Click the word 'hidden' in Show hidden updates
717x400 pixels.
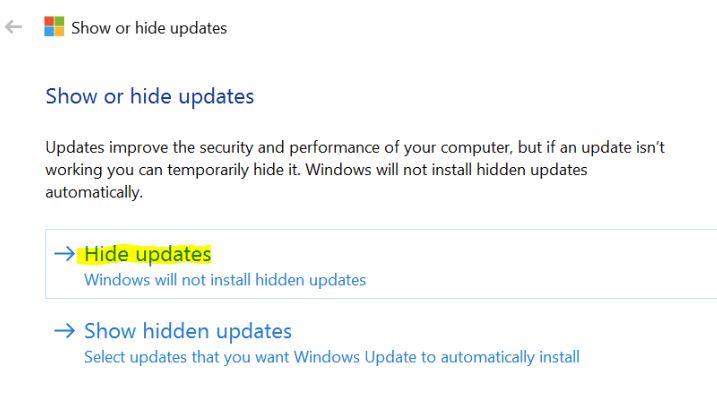coord(176,331)
